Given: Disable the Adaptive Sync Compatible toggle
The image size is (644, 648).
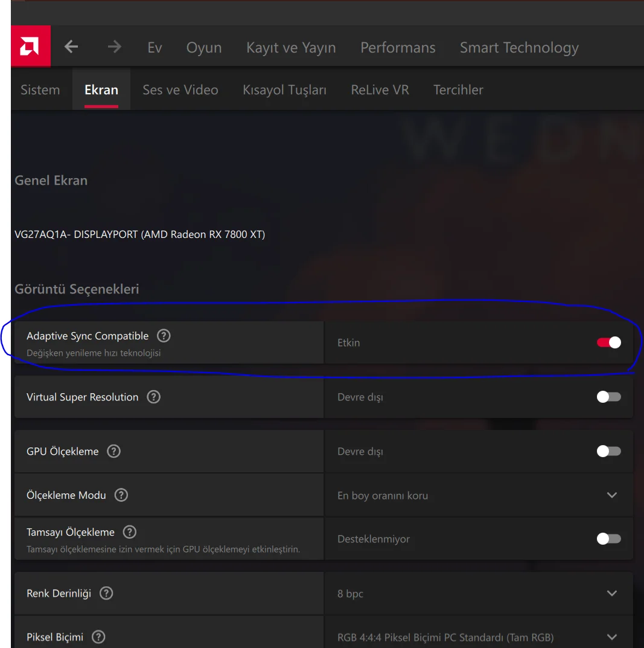Looking at the screenshot, I should [x=608, y=342].
